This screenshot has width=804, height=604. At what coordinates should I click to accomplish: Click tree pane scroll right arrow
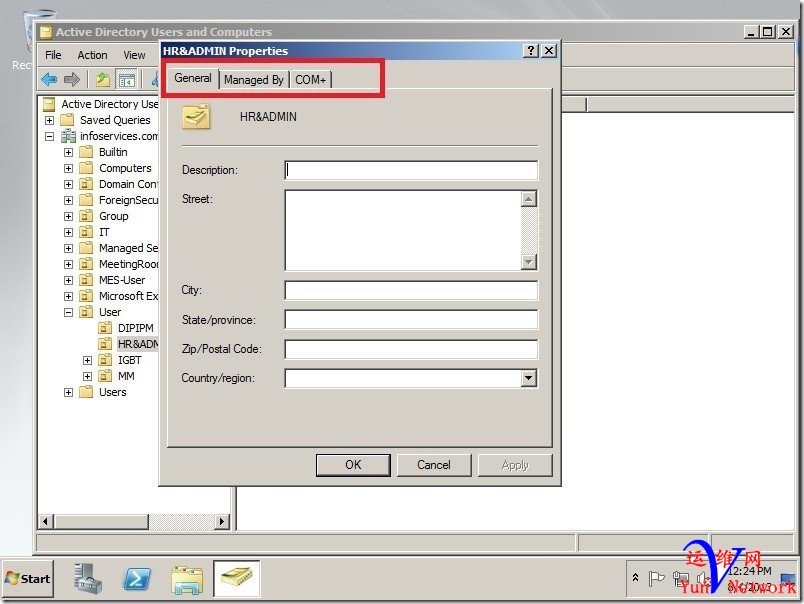click(x=222, y=521)
